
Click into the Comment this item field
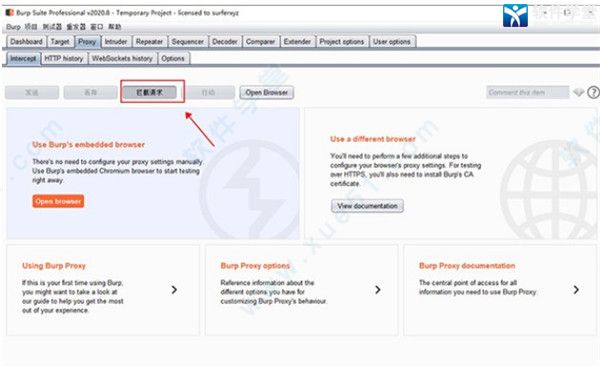pyautogui.click(x=528, y=92)
